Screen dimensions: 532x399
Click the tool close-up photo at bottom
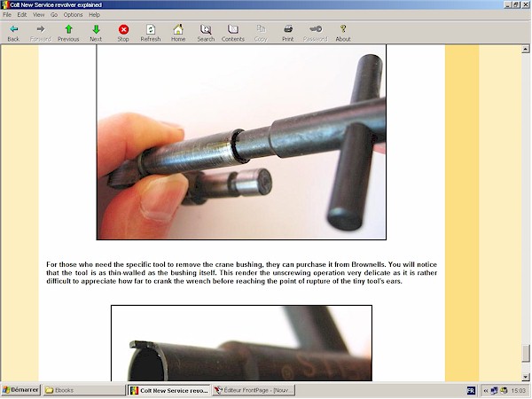click(241, 343)
